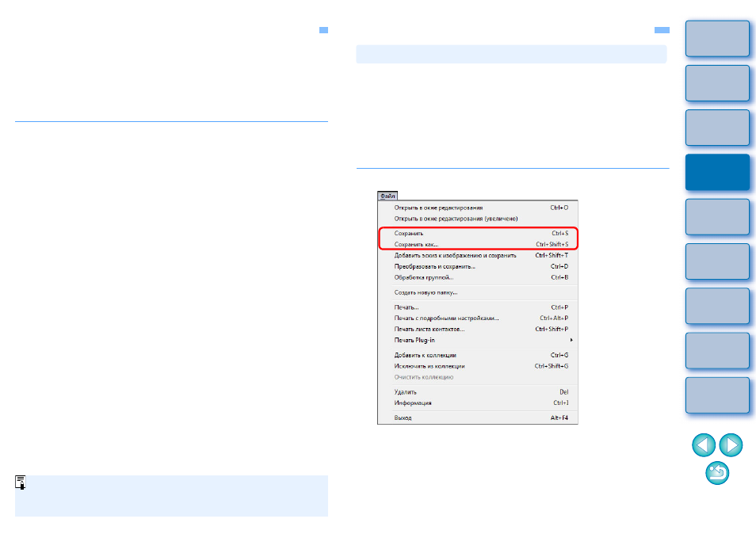The width and height of the screenshot is (756, 534).
Task: Choose Исключить из коллекции
Action: [477, 366]
